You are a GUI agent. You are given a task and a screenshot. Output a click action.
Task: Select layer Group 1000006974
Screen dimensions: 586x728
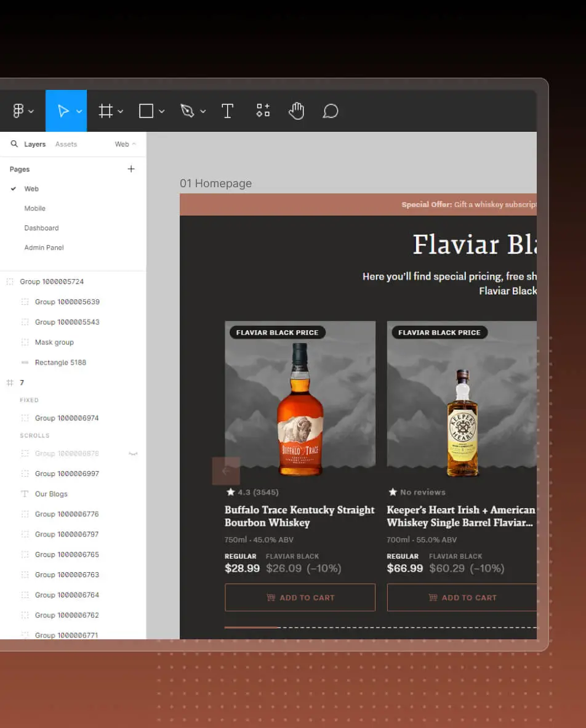(67, 418)
